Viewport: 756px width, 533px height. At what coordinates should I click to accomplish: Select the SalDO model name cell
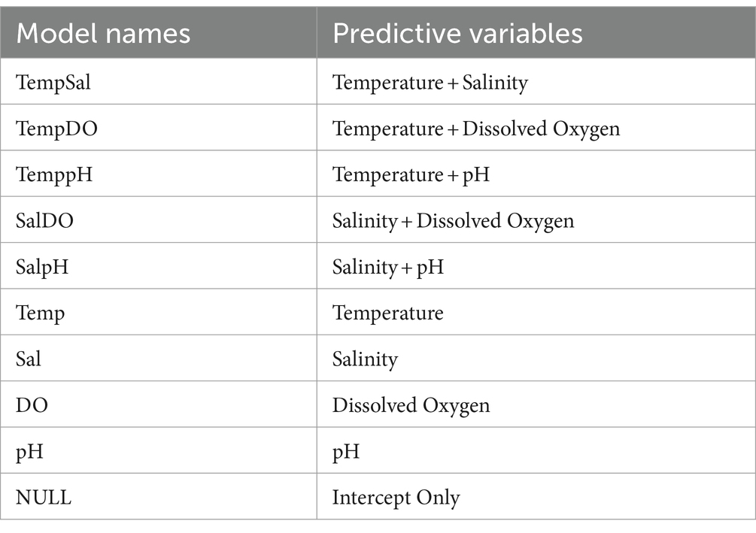coord(159,220)
